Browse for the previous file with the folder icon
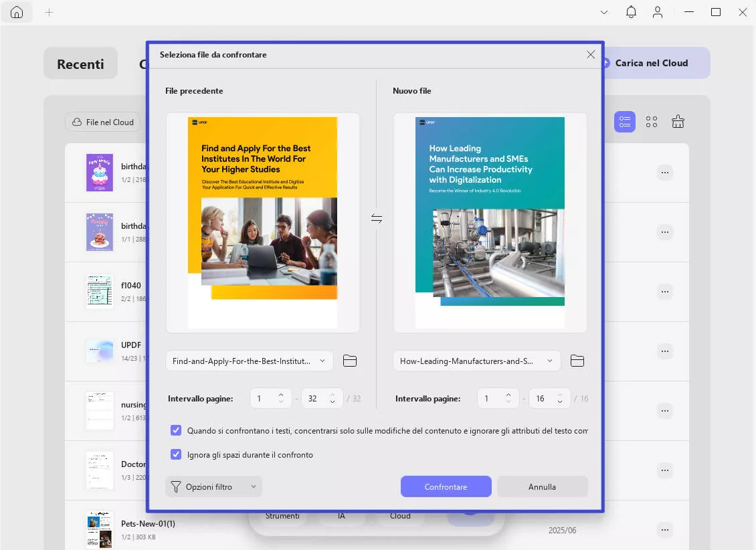 pyautogui.click(x=349, y=361)
